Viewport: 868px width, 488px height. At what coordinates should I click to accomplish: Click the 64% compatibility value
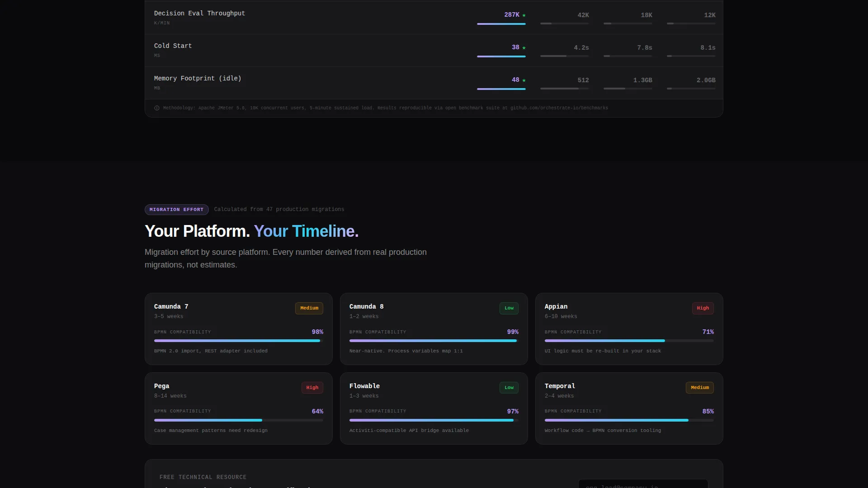pyautogui.click(x=317, y=412)
